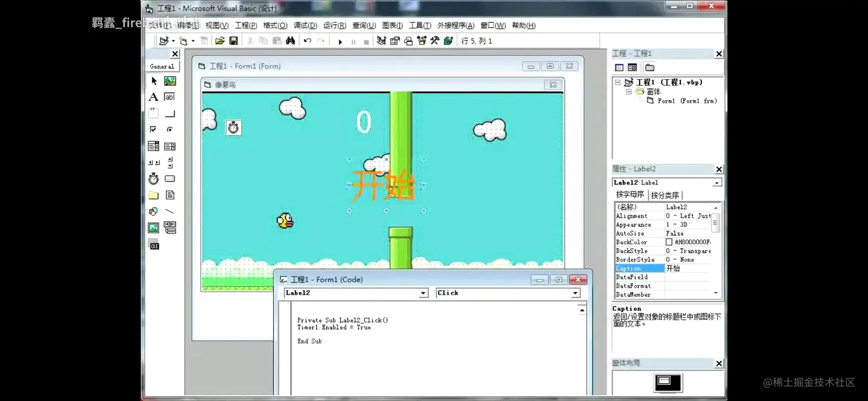Select the vertical scroll bar tool
The width and height of the screenshot is (868, 401).
pyautogui.click(x=170, y=163)
